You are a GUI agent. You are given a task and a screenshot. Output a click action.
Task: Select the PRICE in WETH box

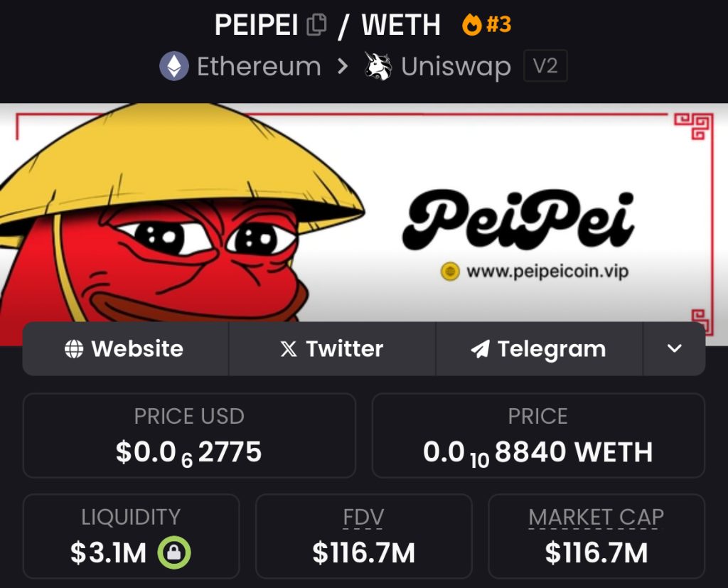(x=539, y=435)
